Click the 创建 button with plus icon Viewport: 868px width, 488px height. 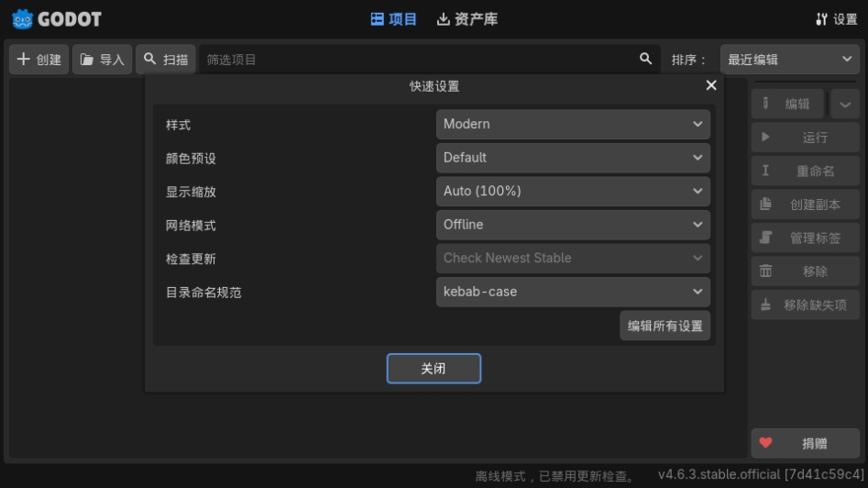(x=38, y=60)
